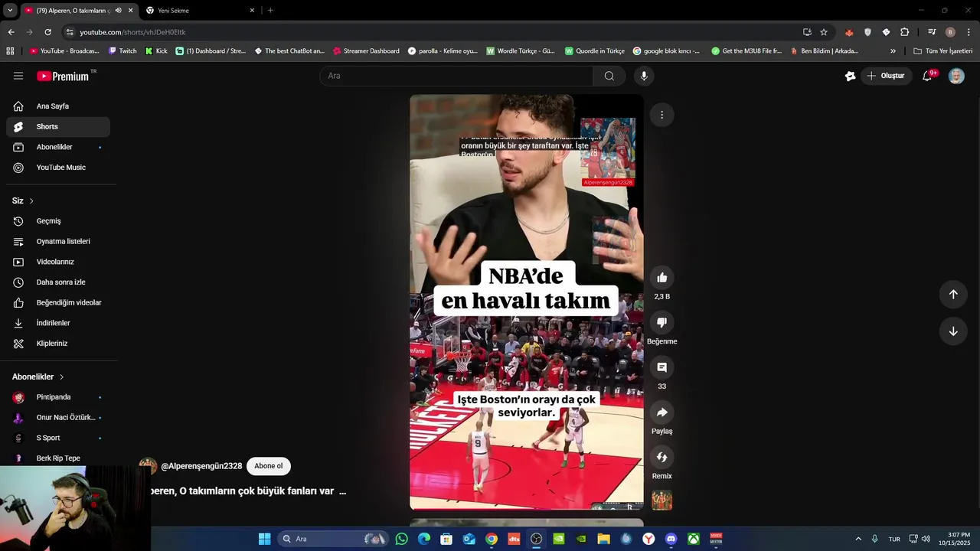Click the install app icon in address bar
Screen dimensions: 980x551
pyautogui.click(x=807, y=32)
